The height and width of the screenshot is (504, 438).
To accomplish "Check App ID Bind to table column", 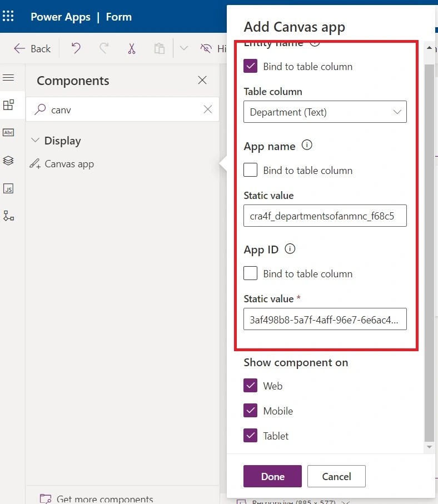I will (251, 273).
